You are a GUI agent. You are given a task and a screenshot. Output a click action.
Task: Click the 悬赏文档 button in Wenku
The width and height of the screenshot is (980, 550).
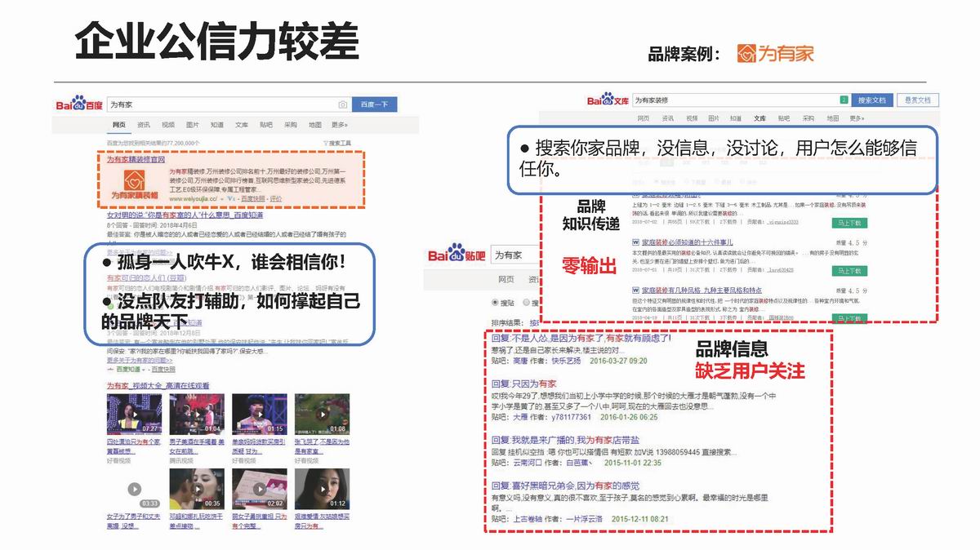pos(917,100)
